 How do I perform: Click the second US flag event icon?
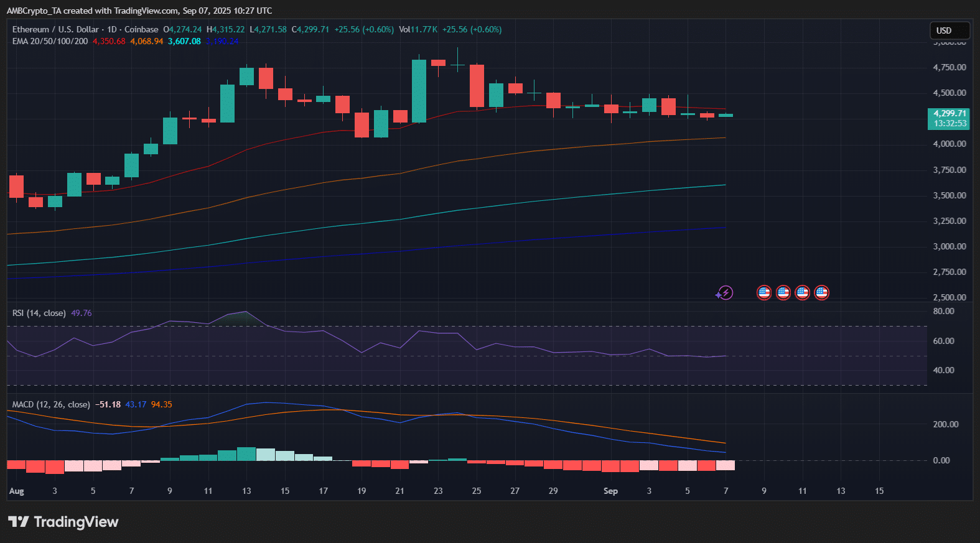783,292
